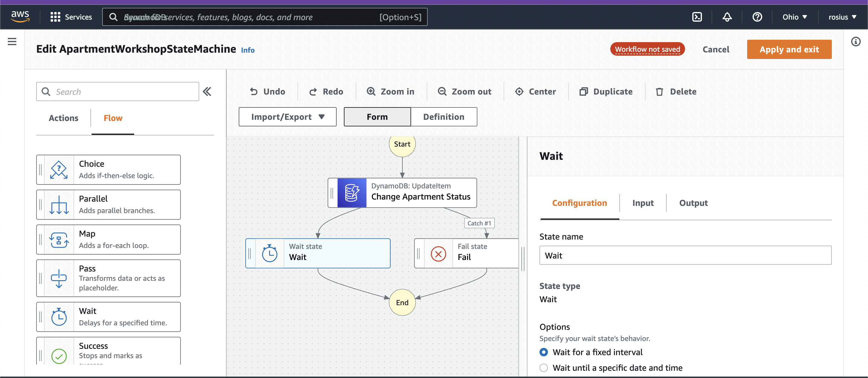Open the Import/Export dropdown
Screen dimensions: 868x378
coord(288,117)
